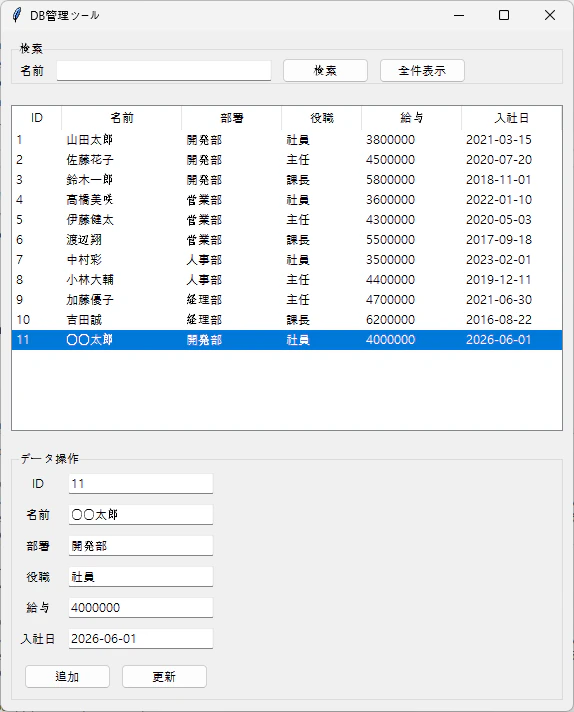Click salary value 5800000
The image size is (574, 712).
[391, 180]
